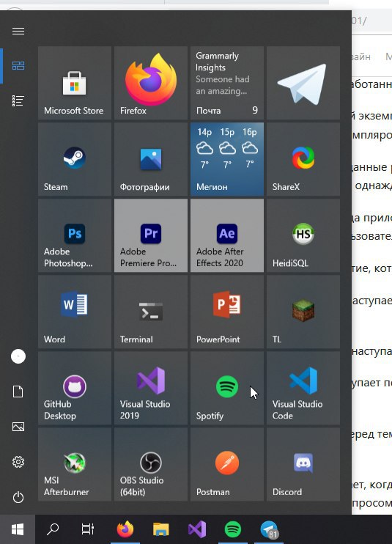Launch Adobe Premiere Pro tile
The height and width of the screenshot is (544, 392).
point(151,235)
